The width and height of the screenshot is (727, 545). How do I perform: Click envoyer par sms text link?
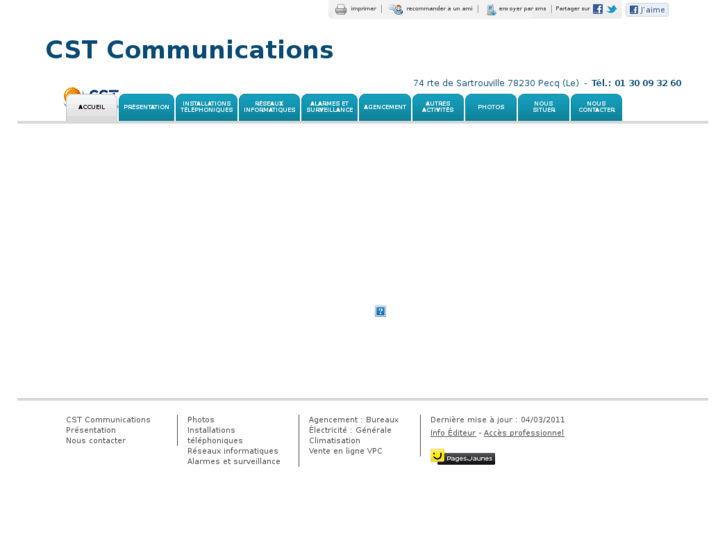pyautogui.click(x=523, y=9)
